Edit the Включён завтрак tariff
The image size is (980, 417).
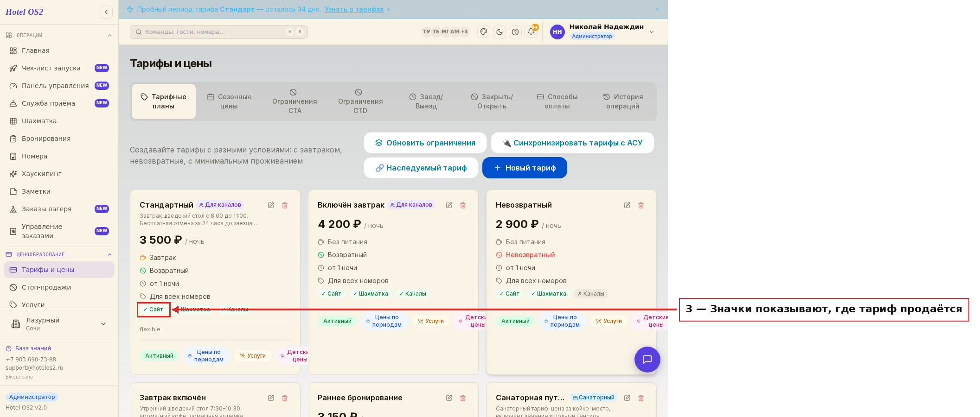pos(449,205)
